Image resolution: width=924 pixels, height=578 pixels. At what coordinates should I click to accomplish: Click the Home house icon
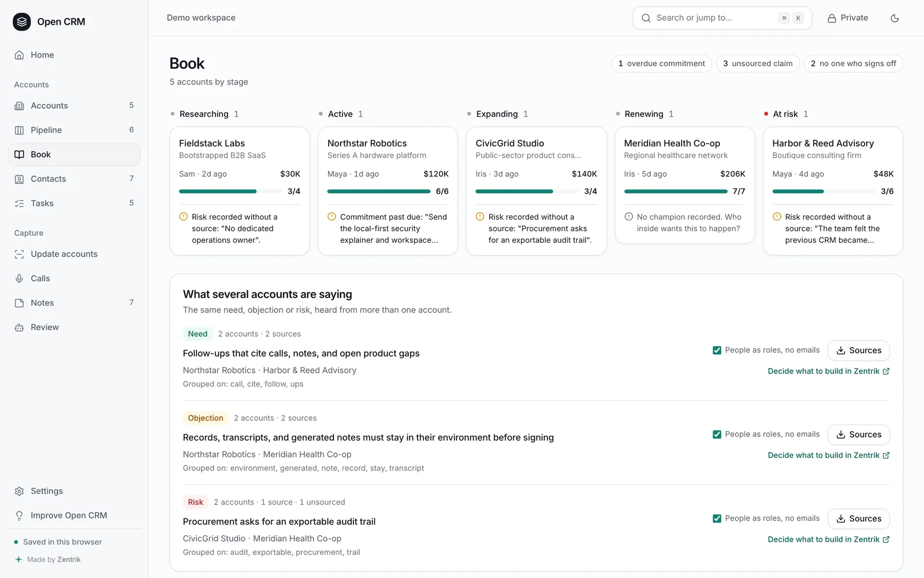(x=19, y=55)
